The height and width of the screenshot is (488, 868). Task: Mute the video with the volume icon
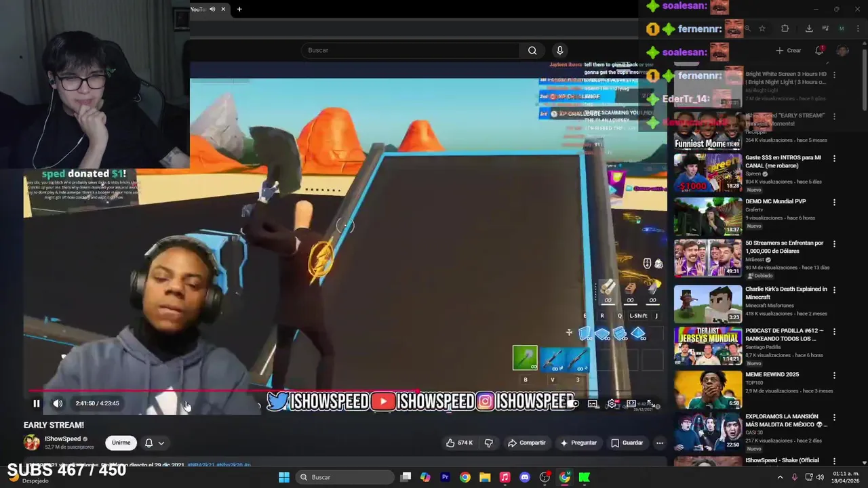point(58,403)
